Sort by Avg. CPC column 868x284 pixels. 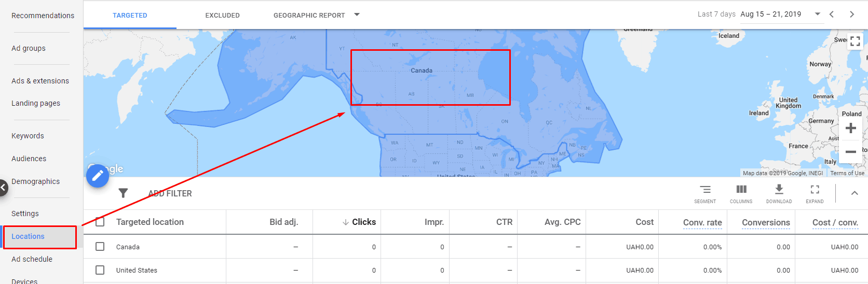click(562, 222)
